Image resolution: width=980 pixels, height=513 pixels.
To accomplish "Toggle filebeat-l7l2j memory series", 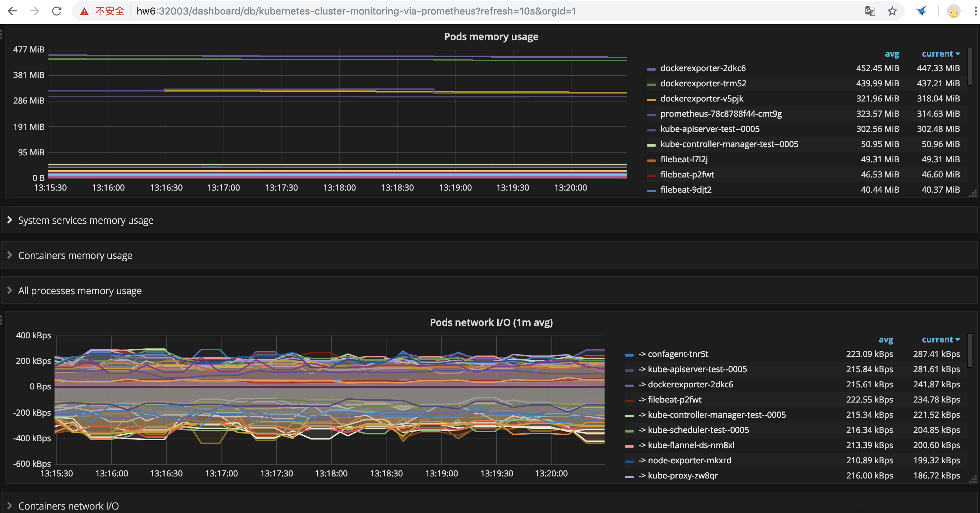I will click(684, 159).
